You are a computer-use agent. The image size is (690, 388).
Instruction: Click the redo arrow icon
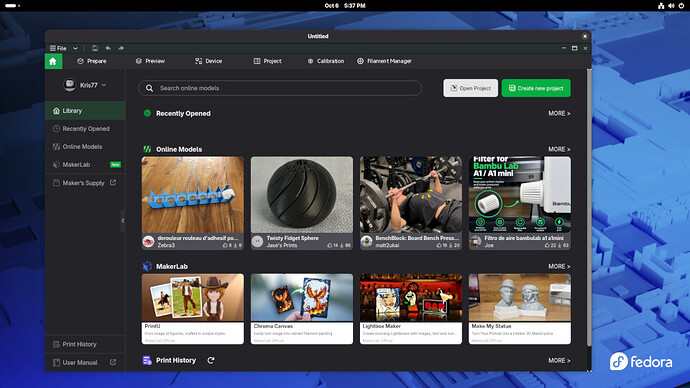pyautogui.click(x=121, y=48)
